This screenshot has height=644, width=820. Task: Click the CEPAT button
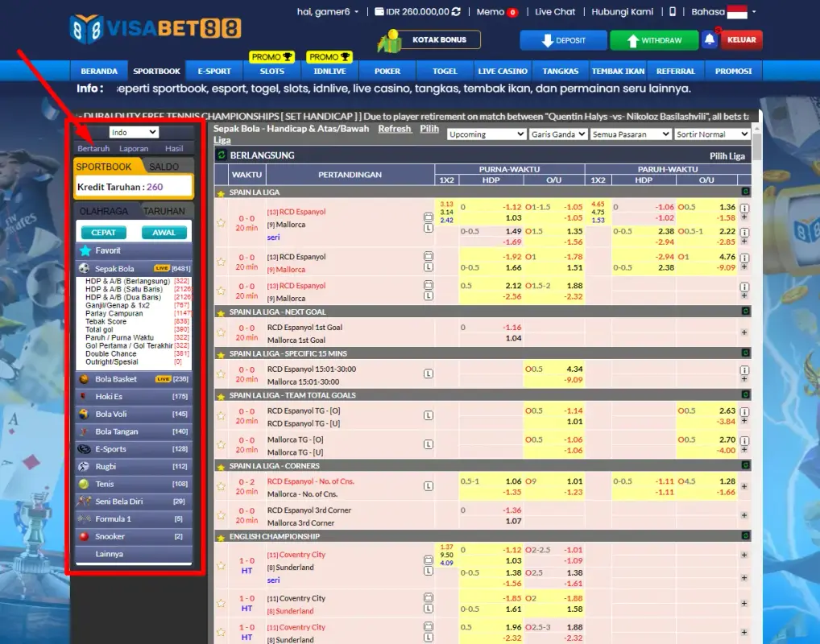(104, 233)
